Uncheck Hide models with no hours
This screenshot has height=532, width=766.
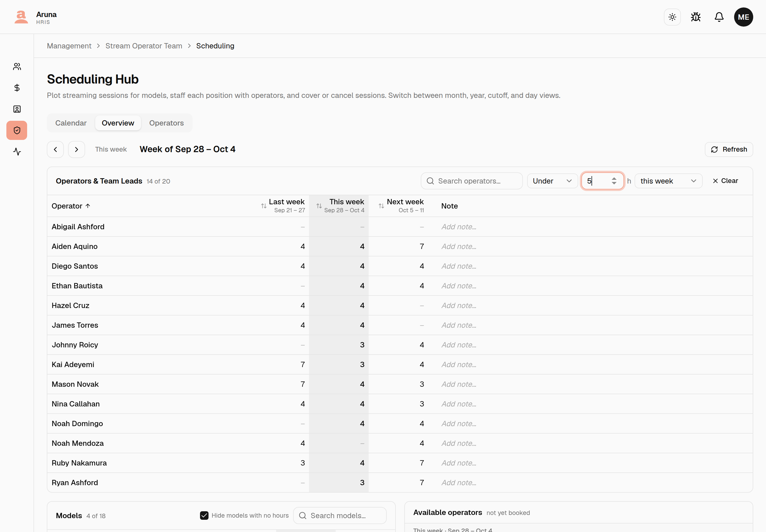[x=204, y=515]
